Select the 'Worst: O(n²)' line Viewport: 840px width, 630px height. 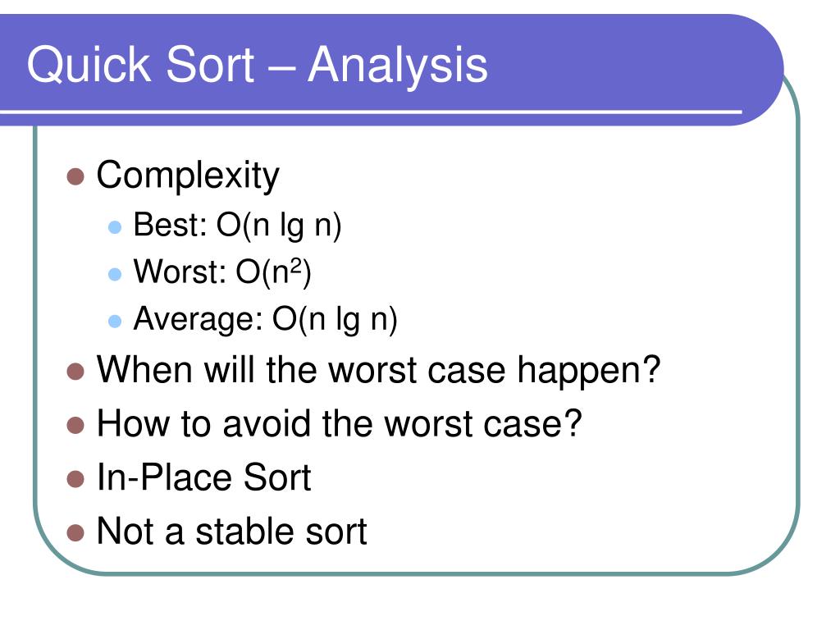222,272
